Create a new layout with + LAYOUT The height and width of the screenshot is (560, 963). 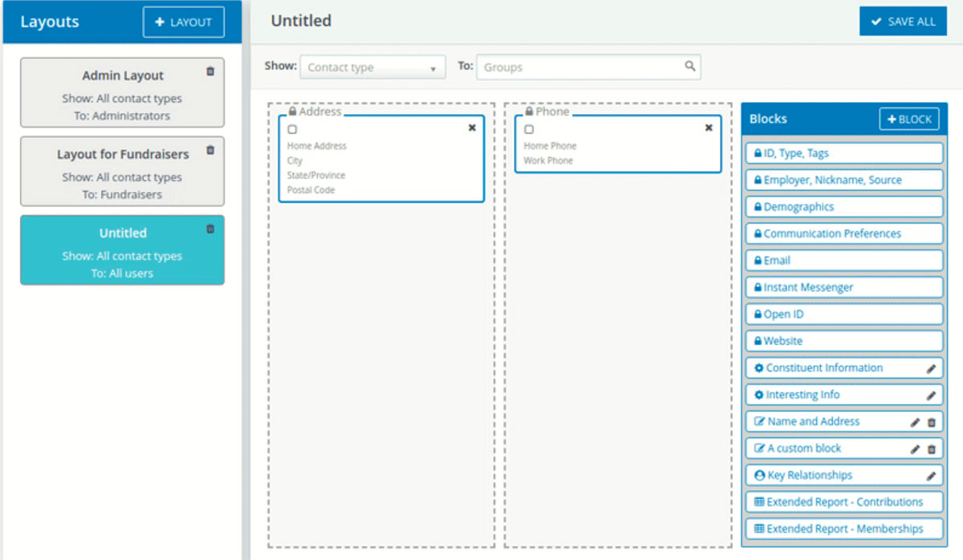pyautogui.click(x=183, y=22)
